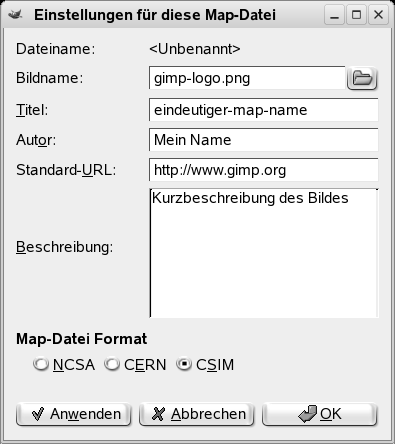The image size is (395, 444).
Task: Click the Abbrechen button
Action: pyautogui.click(x=196, y=414)
